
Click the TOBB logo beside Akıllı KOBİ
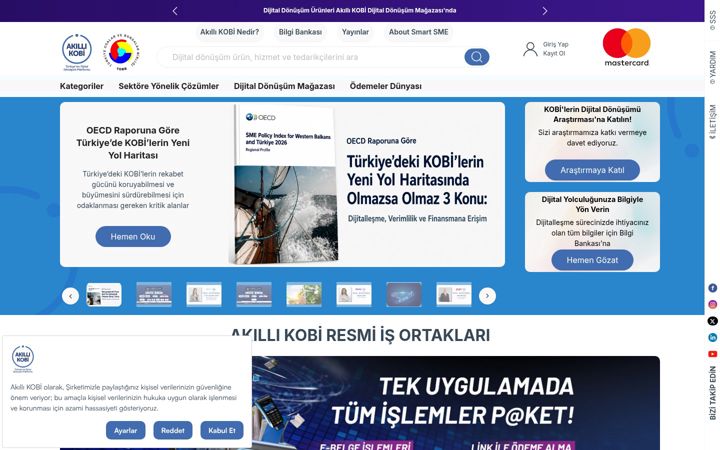(x=121, y=52)
